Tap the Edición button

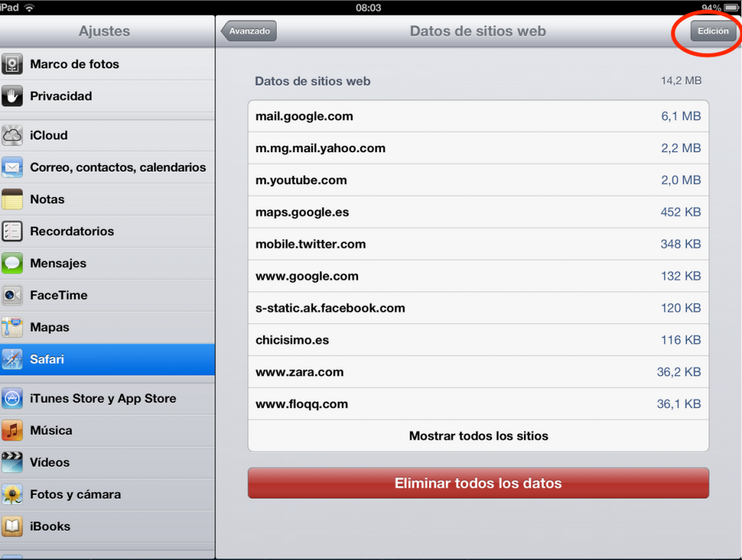713,31
